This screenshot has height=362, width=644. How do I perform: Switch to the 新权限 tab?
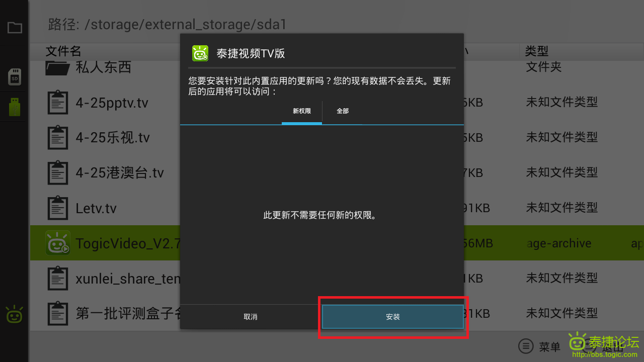point(302,111)
